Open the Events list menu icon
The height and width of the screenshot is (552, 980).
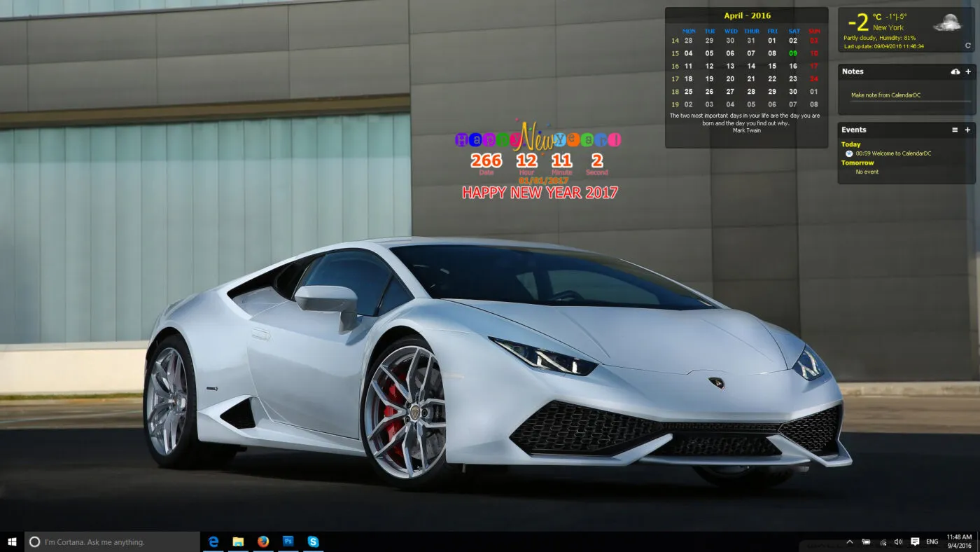955,130
